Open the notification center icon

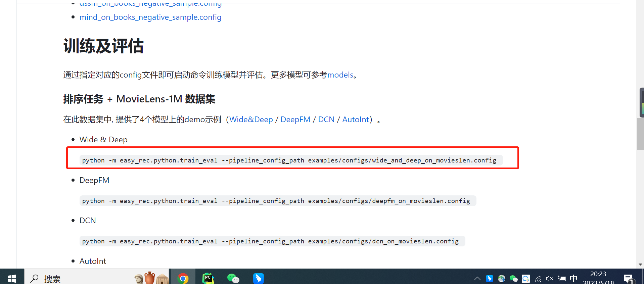[629, 279]
